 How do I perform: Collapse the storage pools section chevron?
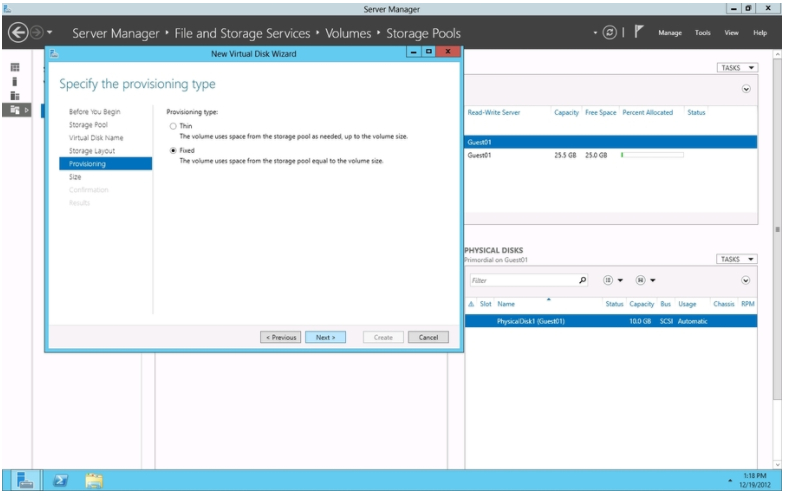click(x=746, y=89)
